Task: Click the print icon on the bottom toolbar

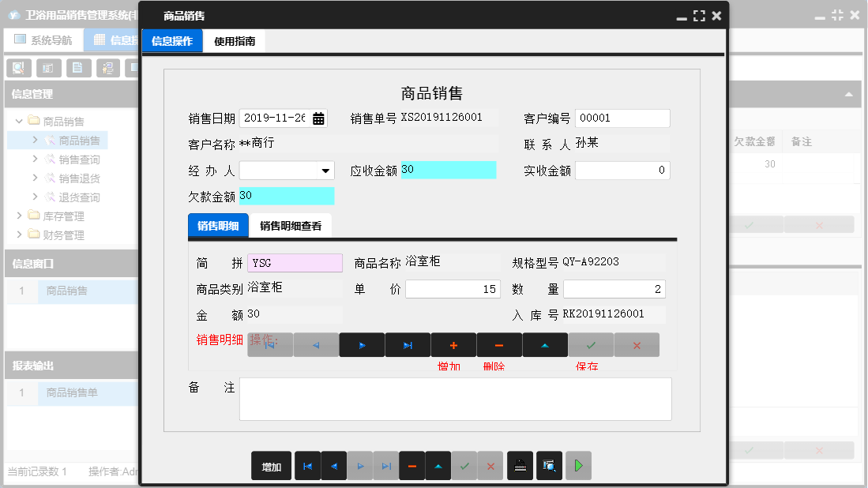Action: click(x=520, y=465)
